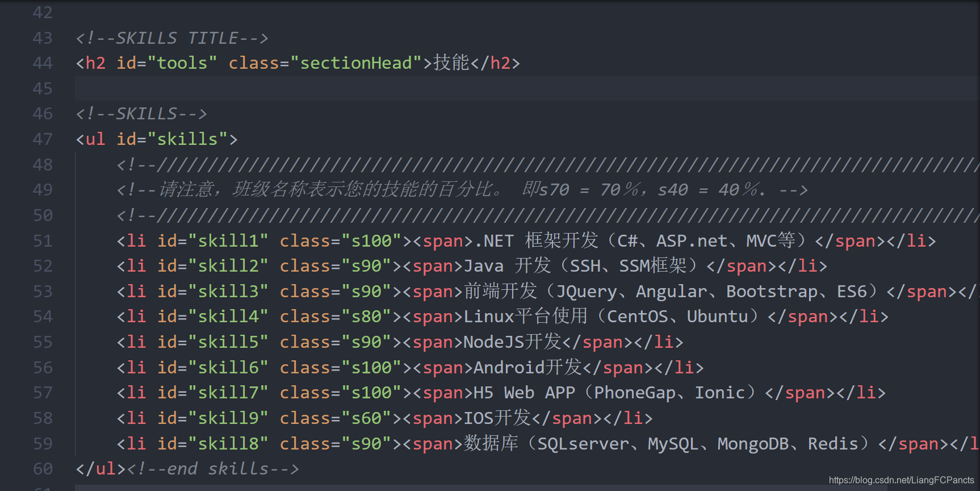Screen dimensions: 980x491
Task: Click line number 47 in gutter
Action: click(43, 139)
